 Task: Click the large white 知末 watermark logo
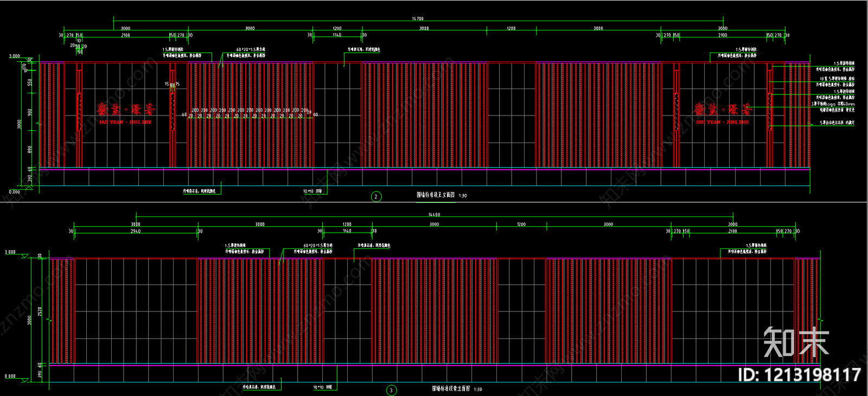pyautogui.click(x=796, y=343)
